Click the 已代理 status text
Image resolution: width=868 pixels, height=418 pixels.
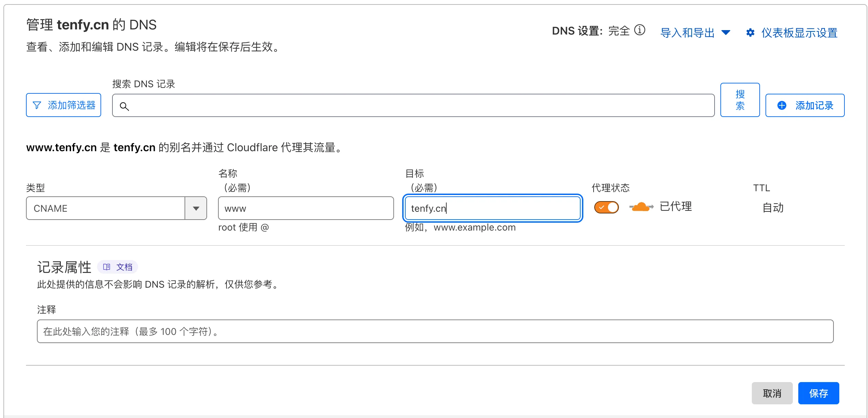676,207
